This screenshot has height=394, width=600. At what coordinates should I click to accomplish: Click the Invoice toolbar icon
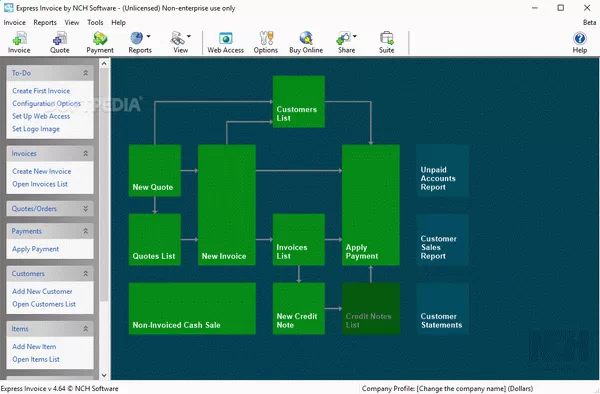point(19,42)
